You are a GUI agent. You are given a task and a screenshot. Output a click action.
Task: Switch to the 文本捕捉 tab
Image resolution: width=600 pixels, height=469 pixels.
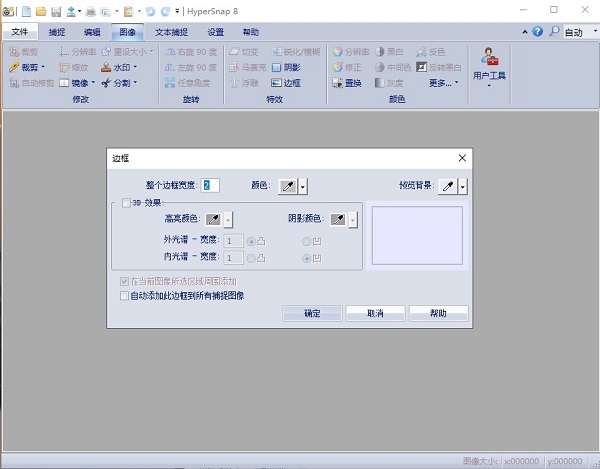tap(170, 32)
